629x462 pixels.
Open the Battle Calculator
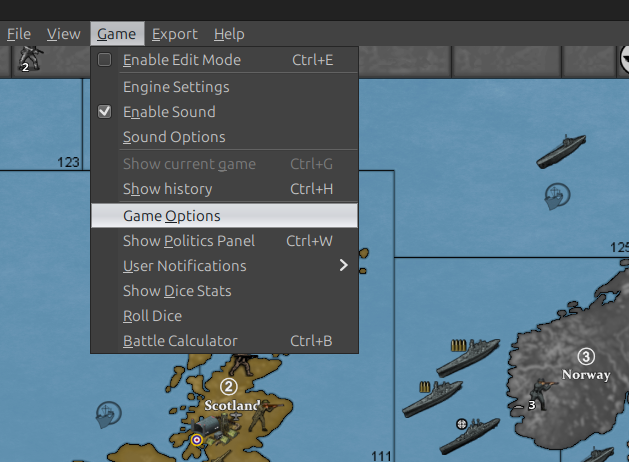180,341
